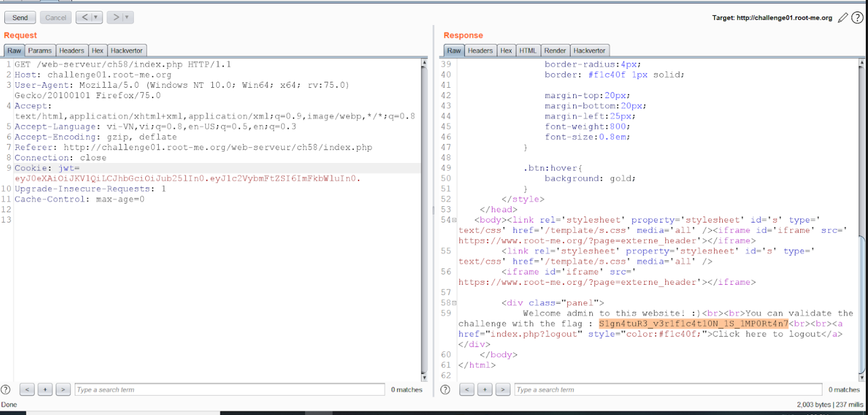868x415 pixels.
Task: Select the Response Raw tab
Action: pos(454,51)
